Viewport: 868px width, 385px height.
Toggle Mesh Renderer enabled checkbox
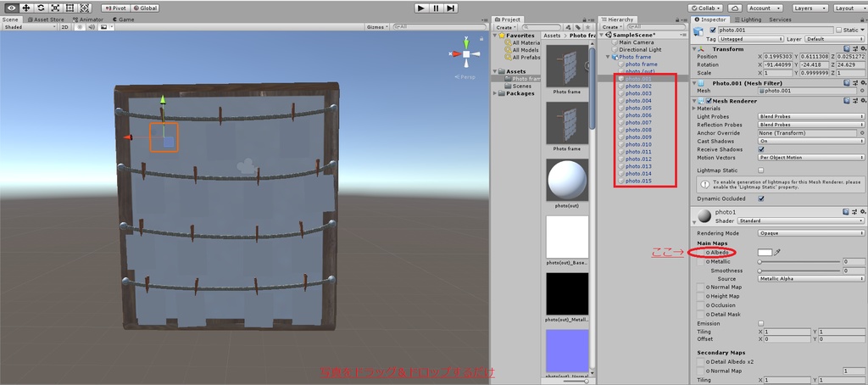(x=709, y=101)
